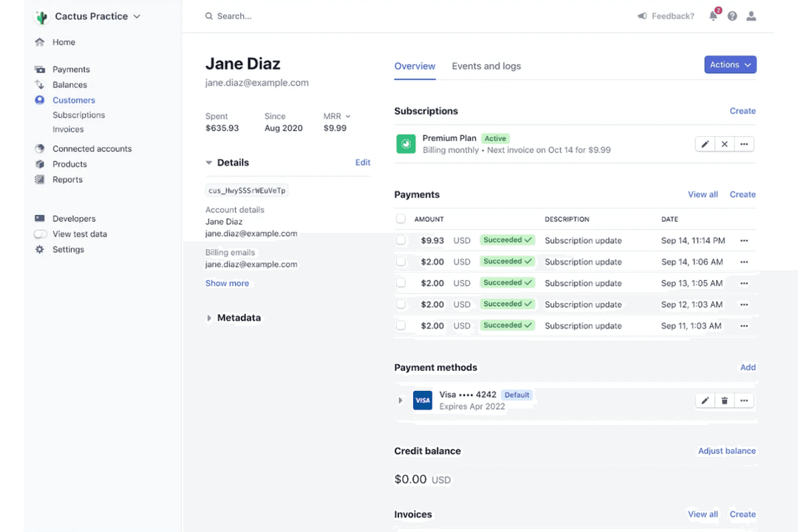
Task: Click the Connected accounts globe icon
Action: click(40, 149)
